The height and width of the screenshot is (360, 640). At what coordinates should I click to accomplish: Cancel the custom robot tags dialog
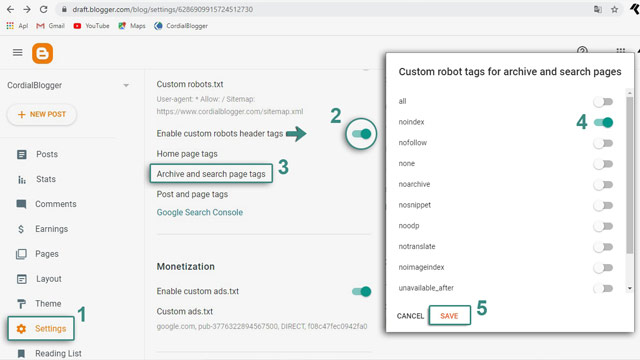tap(410, 316)
